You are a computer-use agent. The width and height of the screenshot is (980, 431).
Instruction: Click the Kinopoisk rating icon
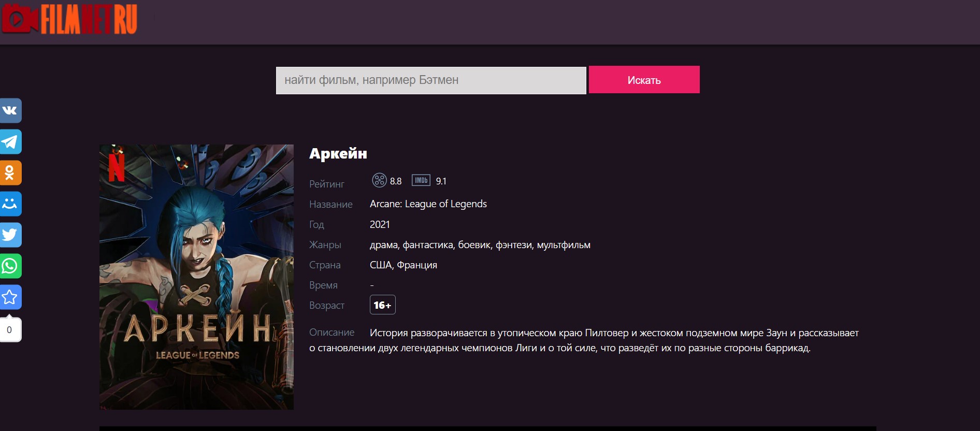(x=379, y=180)
